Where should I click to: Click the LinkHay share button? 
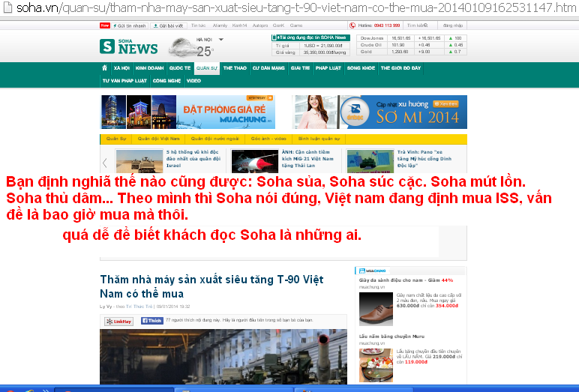pyautogui.click(x=118, y=322)
